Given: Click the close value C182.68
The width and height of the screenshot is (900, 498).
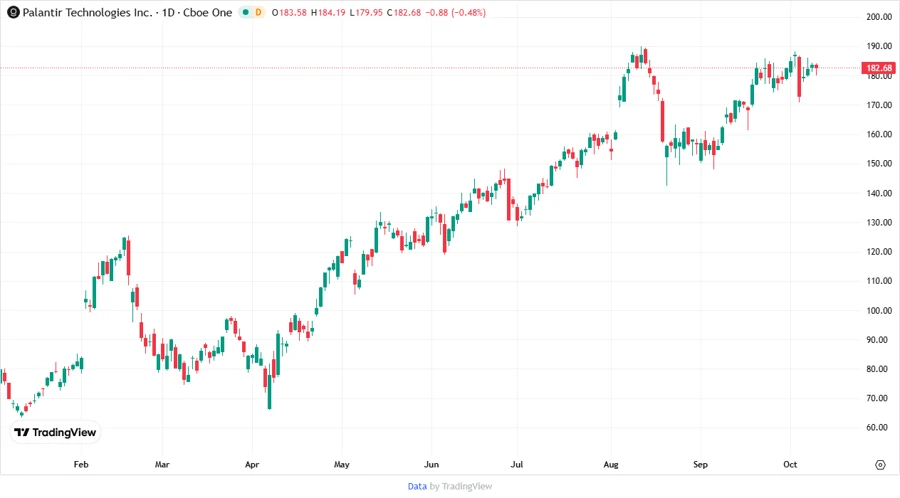Looking at the screenshot, I should [404, 12].
